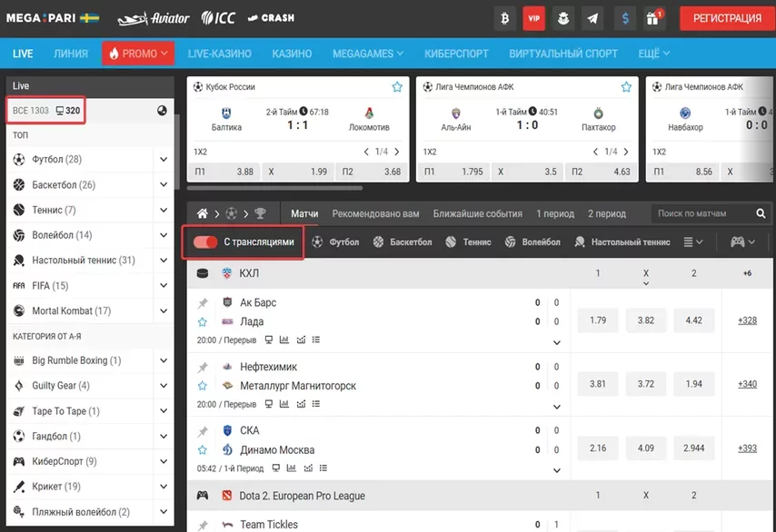Image resolution: width=776 pixels, height=532 pixels.
Task: Open the PROMO dropdown
Action: 138,54
